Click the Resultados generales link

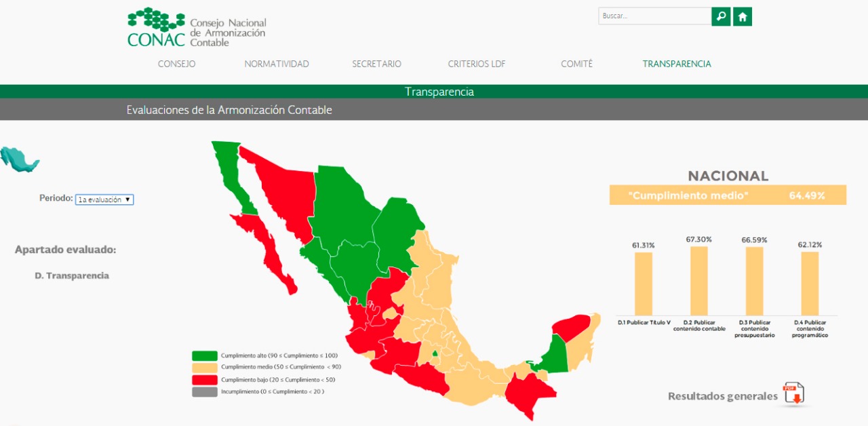[723, 396]
